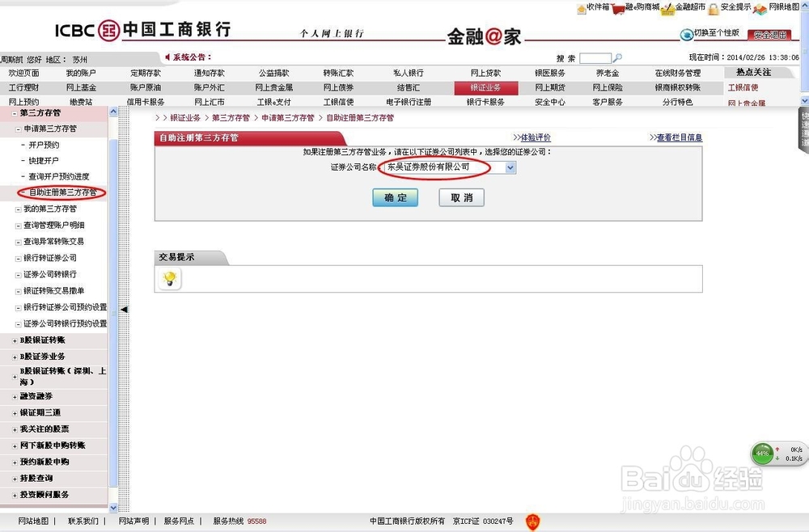Click the 热点关注 tab header
Screen dimensions: 809x532
[754, 73]
